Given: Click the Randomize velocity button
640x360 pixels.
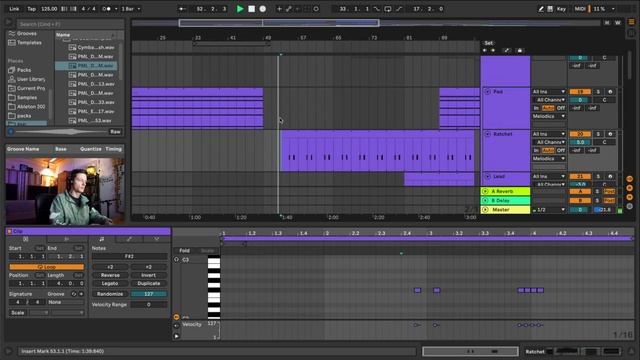Looking at the screenshot, I should [110, 294].
